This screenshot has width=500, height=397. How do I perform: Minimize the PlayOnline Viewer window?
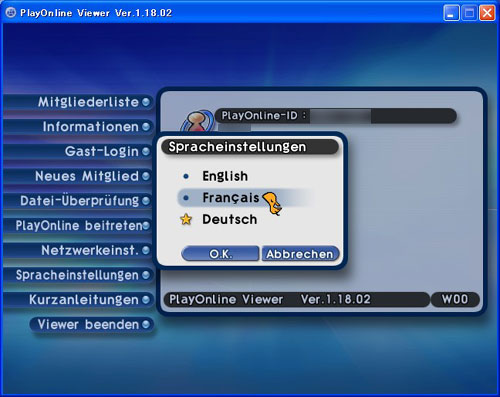pyautogui.click(x=451, y=13)
